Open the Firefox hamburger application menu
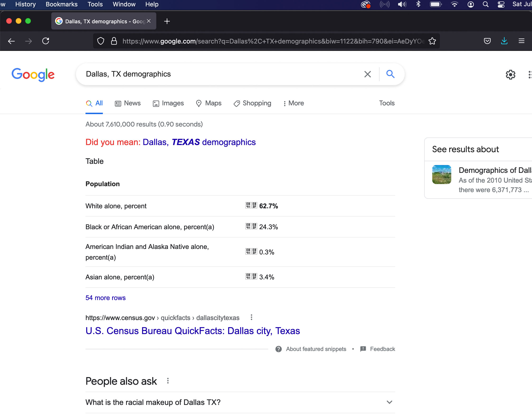The image size is (532, 418). pyautogui.click(x=522, y=41)
